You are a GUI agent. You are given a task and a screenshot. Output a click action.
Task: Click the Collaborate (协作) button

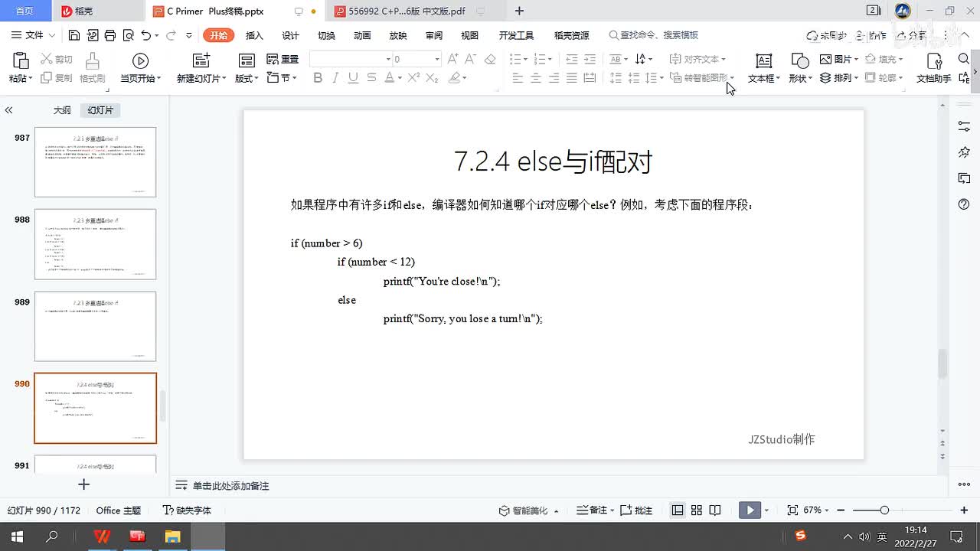pos(871,35)
